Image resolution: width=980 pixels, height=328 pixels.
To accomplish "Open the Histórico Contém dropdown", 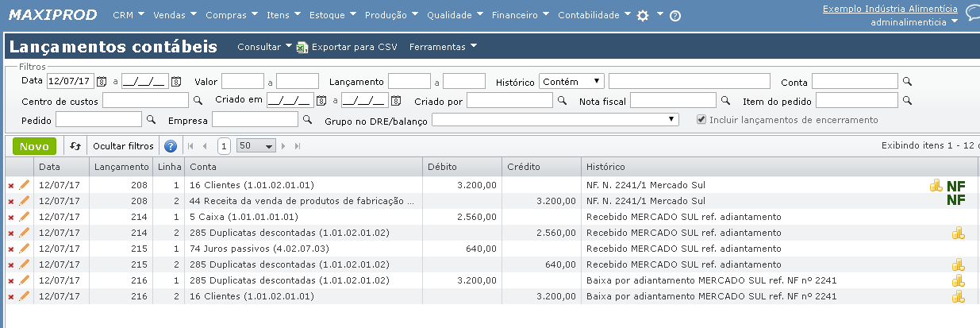I will pos(571,81).
